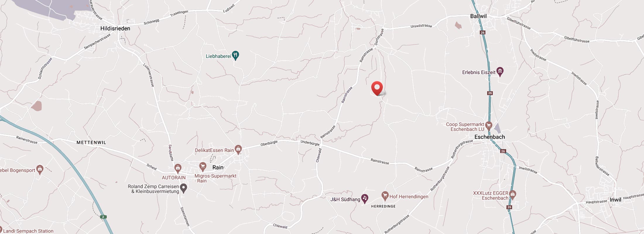Open the Liebhaberei restaurant pin
This screenshot has width=644, height=234.
(x=235, y=56)
